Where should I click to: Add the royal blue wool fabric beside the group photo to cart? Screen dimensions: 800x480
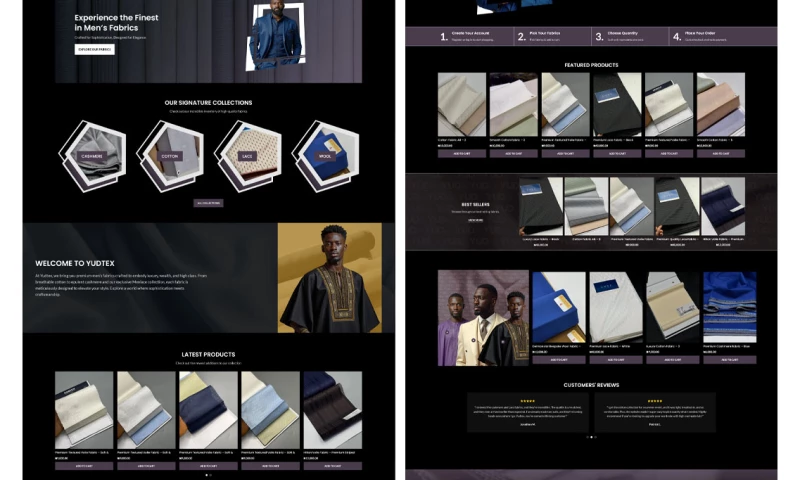(x=559, y=360)
